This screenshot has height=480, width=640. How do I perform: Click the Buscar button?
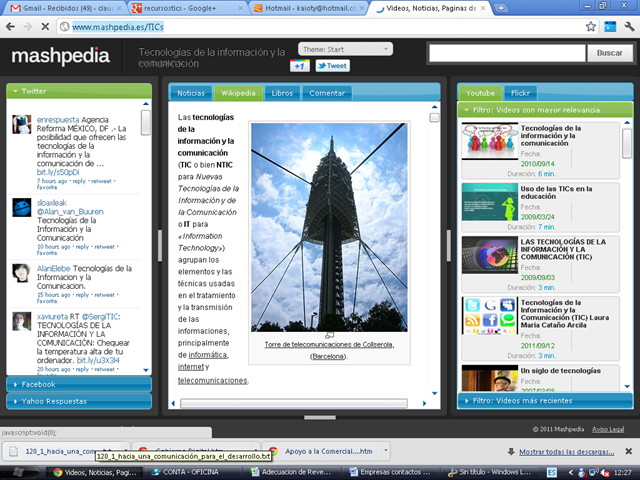[609, 53]
